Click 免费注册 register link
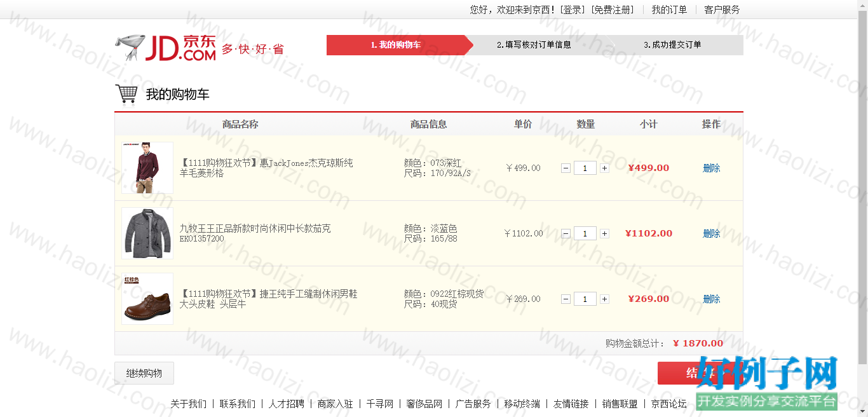This screenshot has width=868, height=417. (613, 10)
